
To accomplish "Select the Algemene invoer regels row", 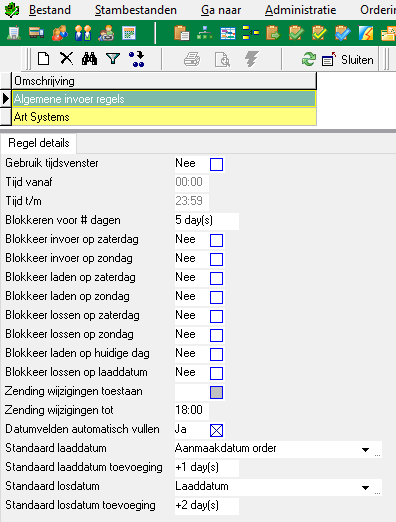I will point(164,99).
